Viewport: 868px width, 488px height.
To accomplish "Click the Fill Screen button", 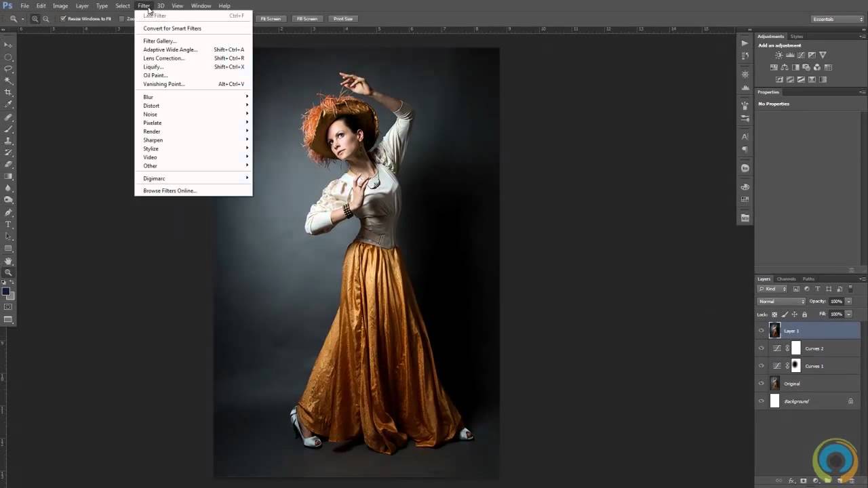I will [307, 19].
